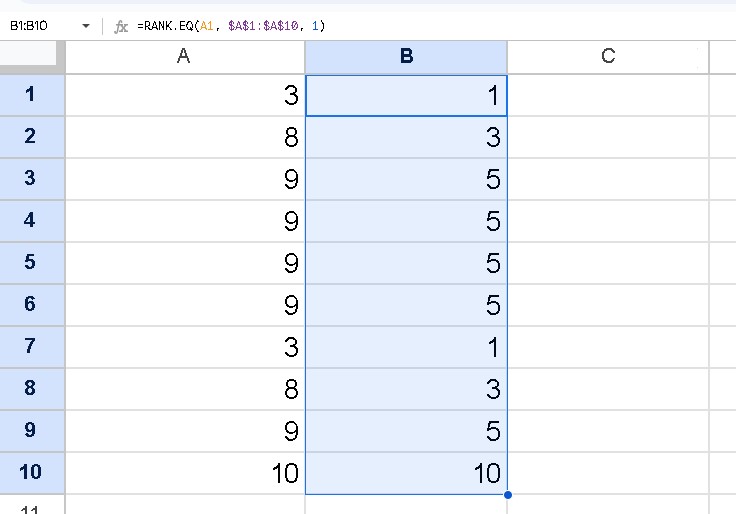
Task: Click the select-all corner box
Action: 31,57
